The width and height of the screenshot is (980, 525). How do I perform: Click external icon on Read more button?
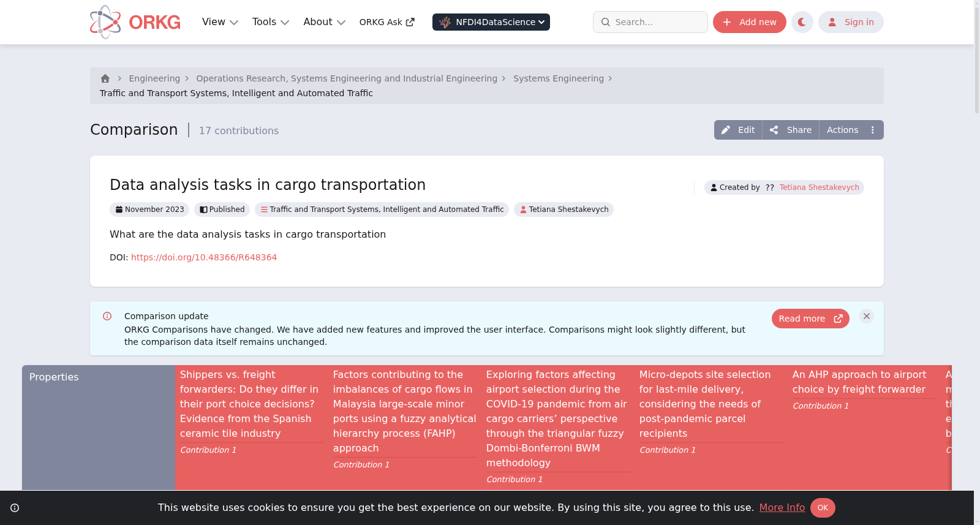pyautogui.click(x=839, y=319)
